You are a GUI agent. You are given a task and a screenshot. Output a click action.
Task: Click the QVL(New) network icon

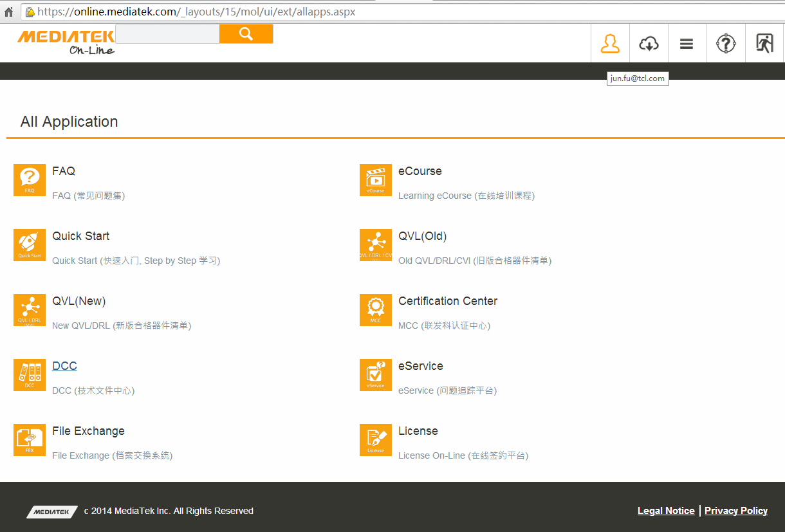pyautogui.click(x=30, y=310)
